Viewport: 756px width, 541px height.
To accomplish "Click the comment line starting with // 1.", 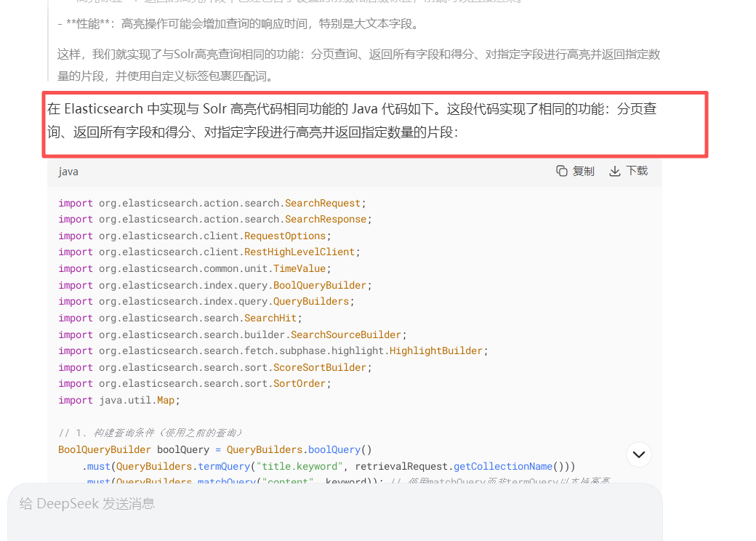I will click(x=150, y=433).
